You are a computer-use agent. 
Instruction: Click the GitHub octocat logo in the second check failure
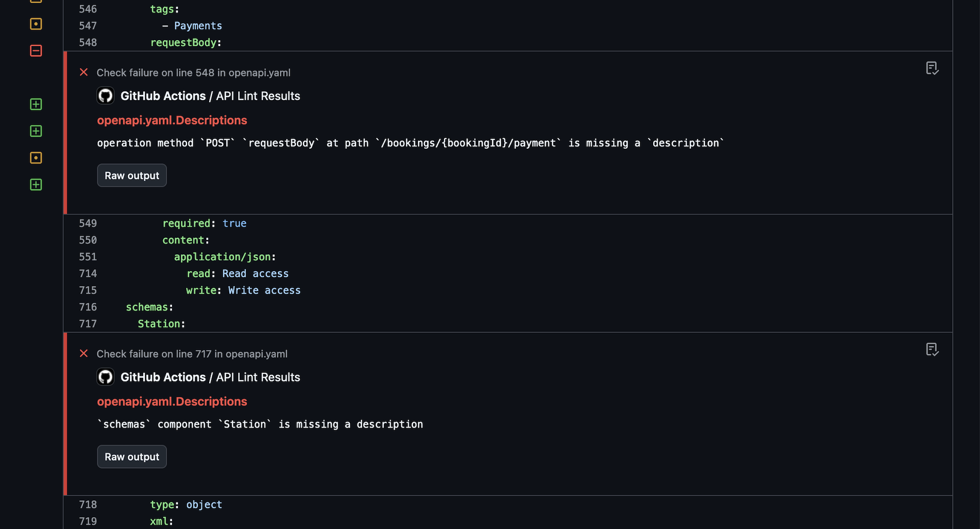[105, 377]
